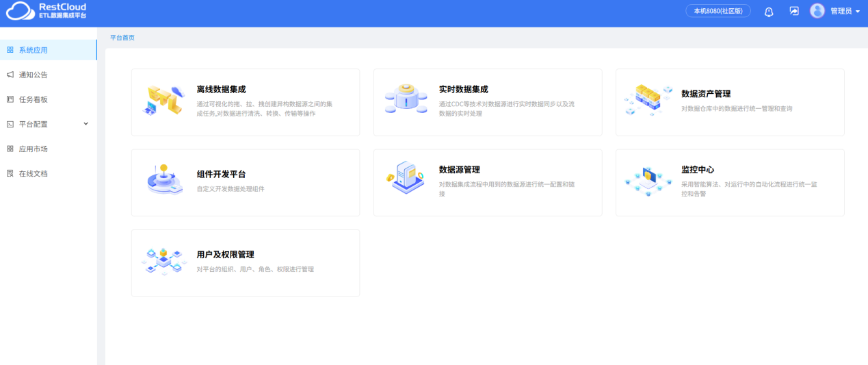
Task: Click the 监控中心 illustration icon
Action: pos(648,180)
